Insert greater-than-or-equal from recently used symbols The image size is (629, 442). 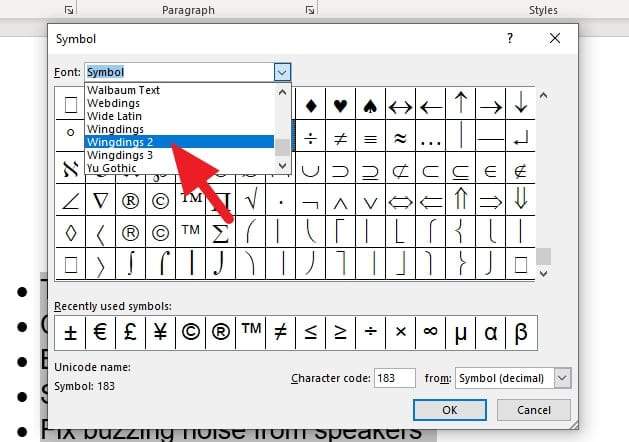(341, 333)
